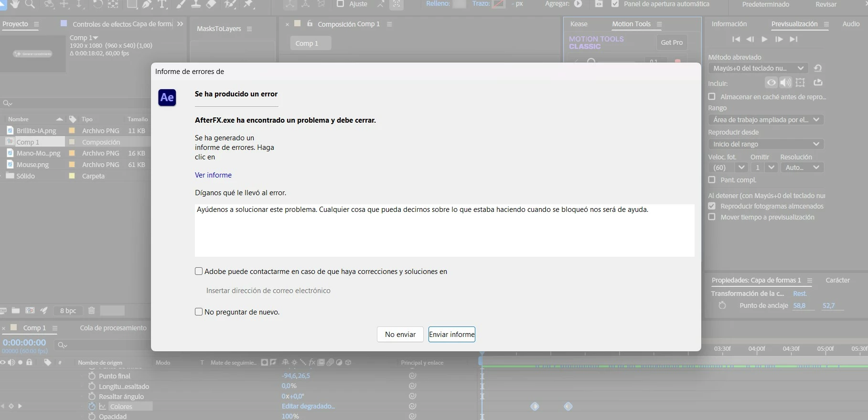
Task: Open the Resolución Auto dropdown
Action: click(802, 168)
